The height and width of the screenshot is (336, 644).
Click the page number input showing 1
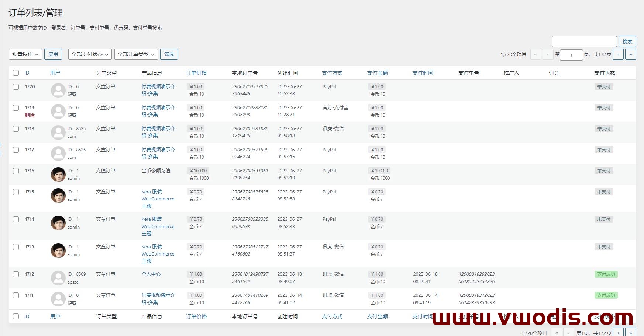tap(571, 54)
